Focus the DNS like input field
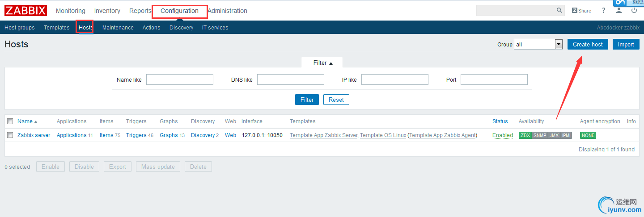 291,79
